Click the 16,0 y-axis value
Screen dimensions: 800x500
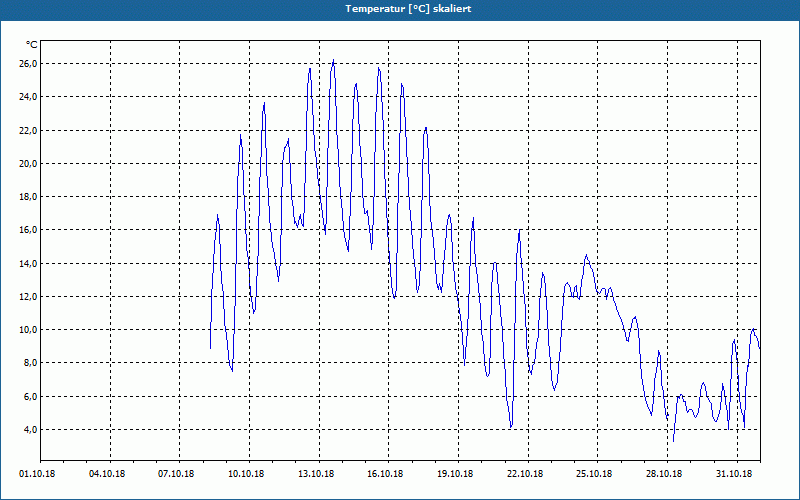point(28,230)
